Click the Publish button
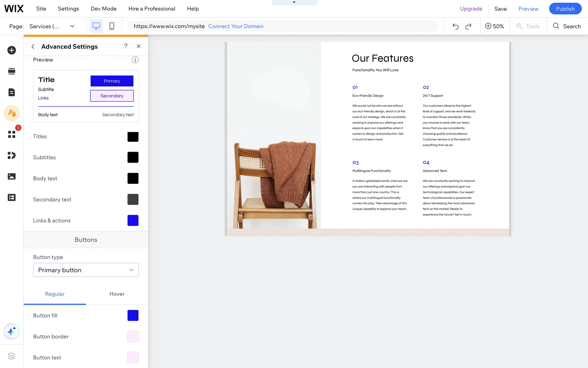This screenshot has height=368, width=588. pos(565,9)
